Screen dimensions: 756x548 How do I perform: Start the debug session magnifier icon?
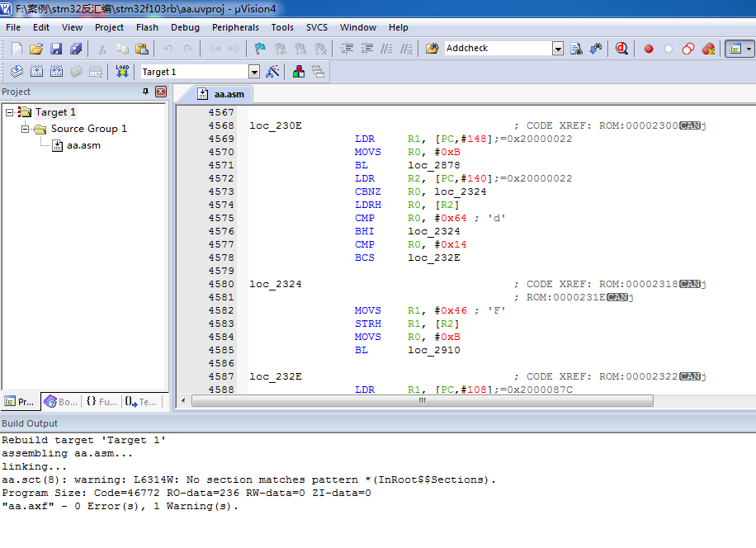[x=621, y=49]
